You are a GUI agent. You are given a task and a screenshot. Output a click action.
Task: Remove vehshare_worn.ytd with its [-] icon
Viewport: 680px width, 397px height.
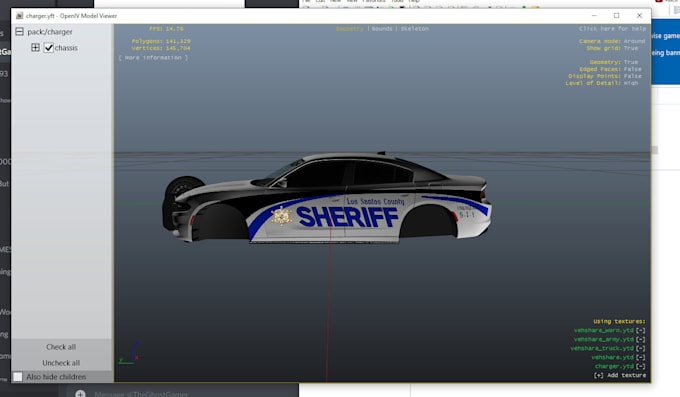coord(641,331)
